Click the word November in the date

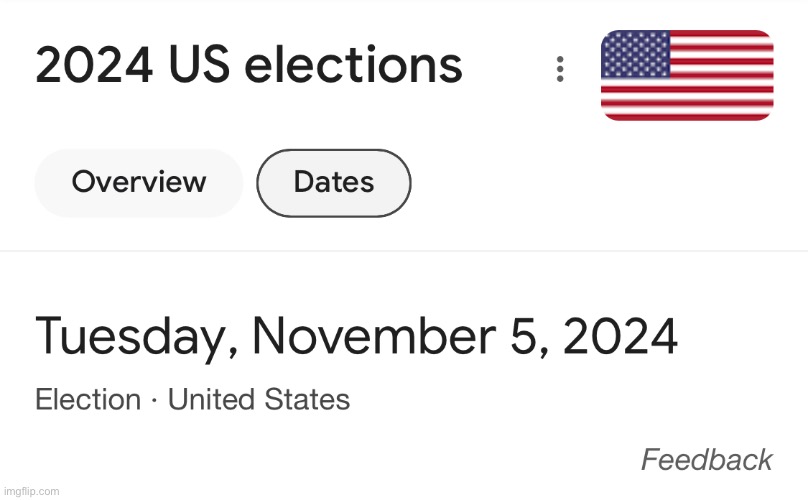pyautogui.click(x=375, y=336)
